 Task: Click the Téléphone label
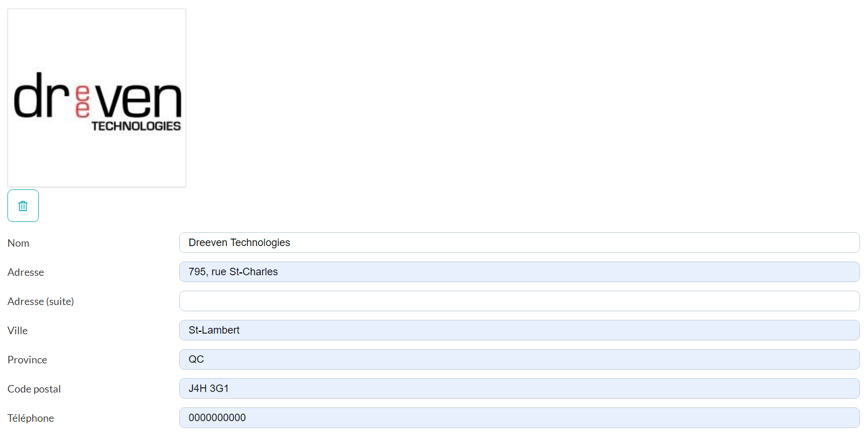point(31,418)
